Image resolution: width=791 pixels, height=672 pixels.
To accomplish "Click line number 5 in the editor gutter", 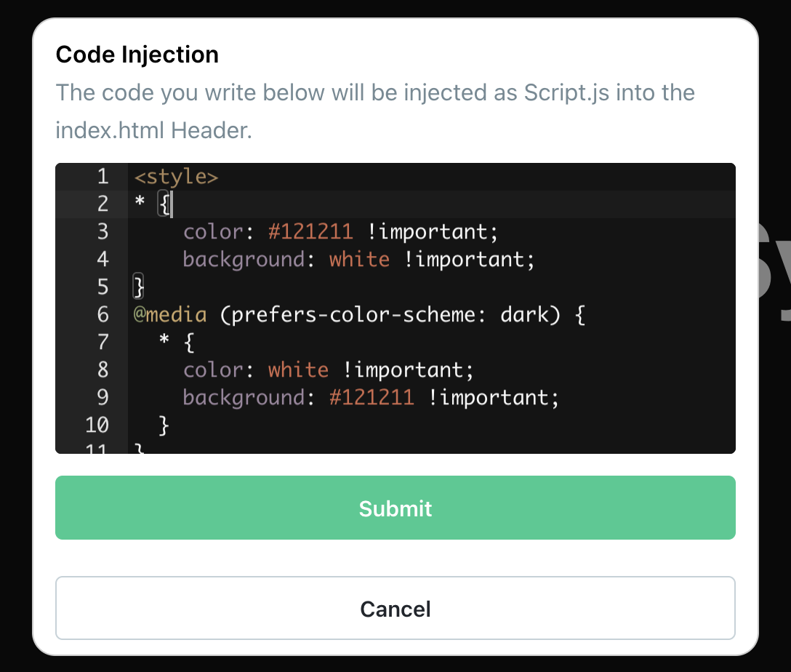I will tap(103, 287).
